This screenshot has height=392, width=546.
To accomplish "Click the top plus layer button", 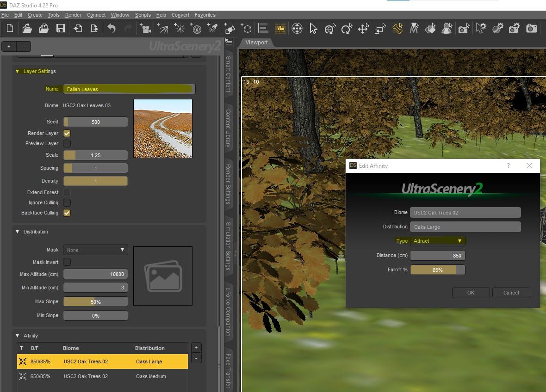I will point(9,46).
